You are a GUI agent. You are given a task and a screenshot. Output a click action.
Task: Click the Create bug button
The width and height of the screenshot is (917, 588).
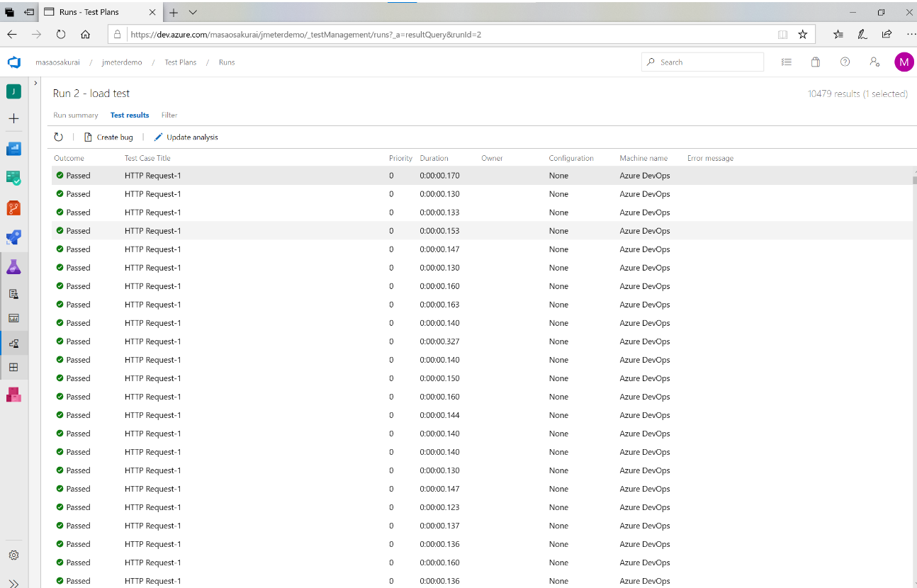pyautogui.click(x=108, y=137)
